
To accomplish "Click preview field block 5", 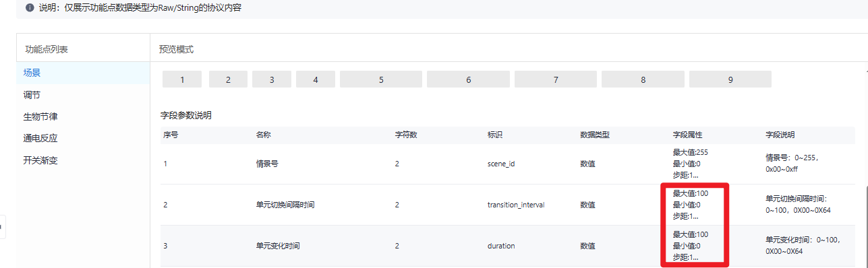I will 381,79.
